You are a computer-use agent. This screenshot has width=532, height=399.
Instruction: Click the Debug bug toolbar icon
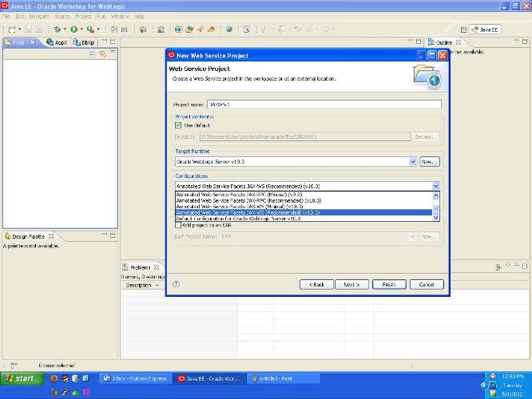(x=57, y=30)
